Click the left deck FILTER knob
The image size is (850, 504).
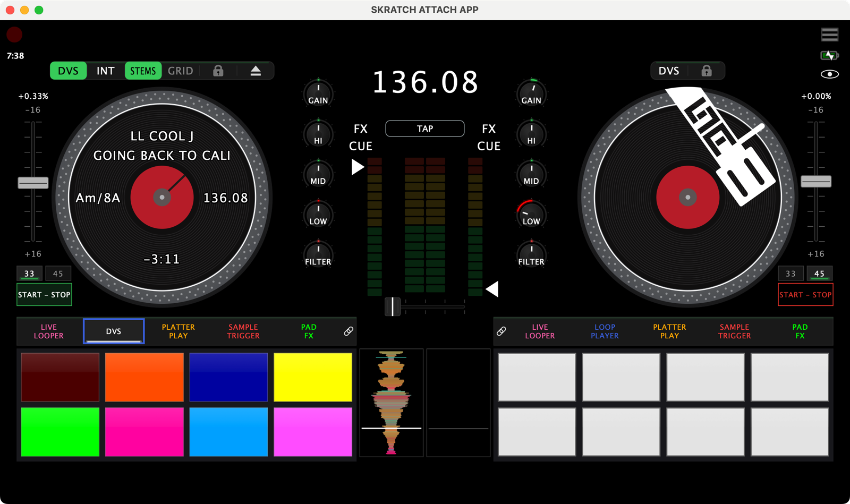pos(318,254)
